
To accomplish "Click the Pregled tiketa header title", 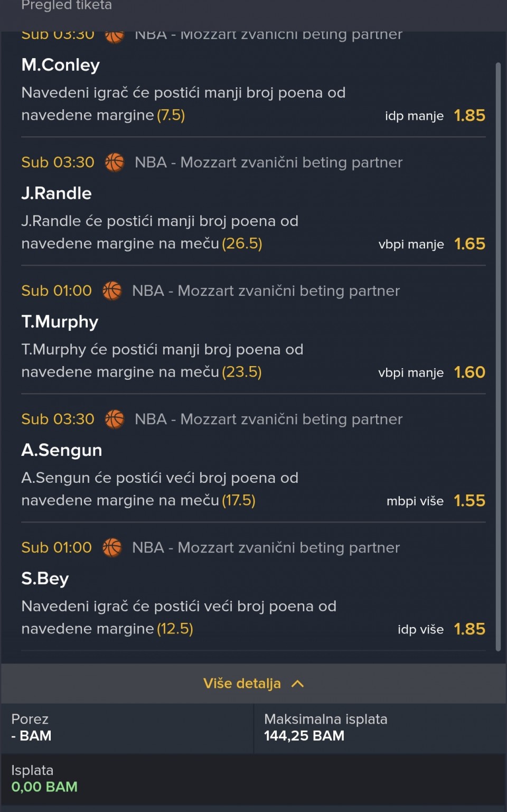I will point(67,5).
